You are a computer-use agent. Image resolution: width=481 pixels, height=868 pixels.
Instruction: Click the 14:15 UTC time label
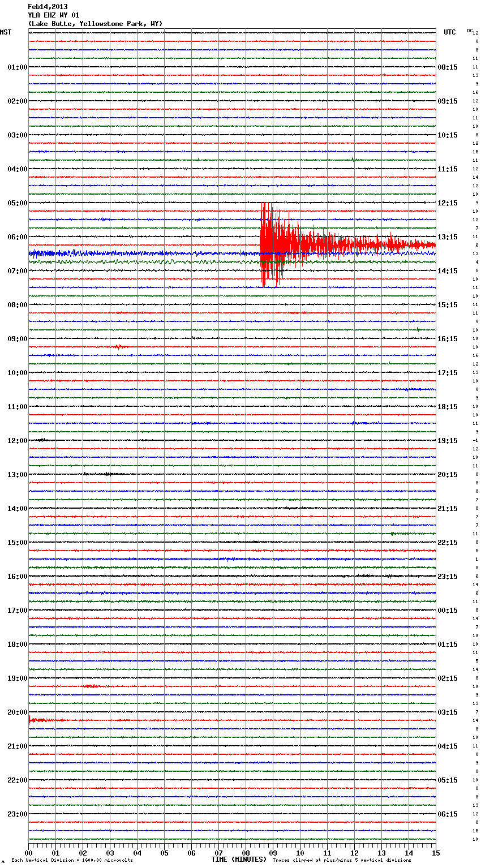point(448,271)
